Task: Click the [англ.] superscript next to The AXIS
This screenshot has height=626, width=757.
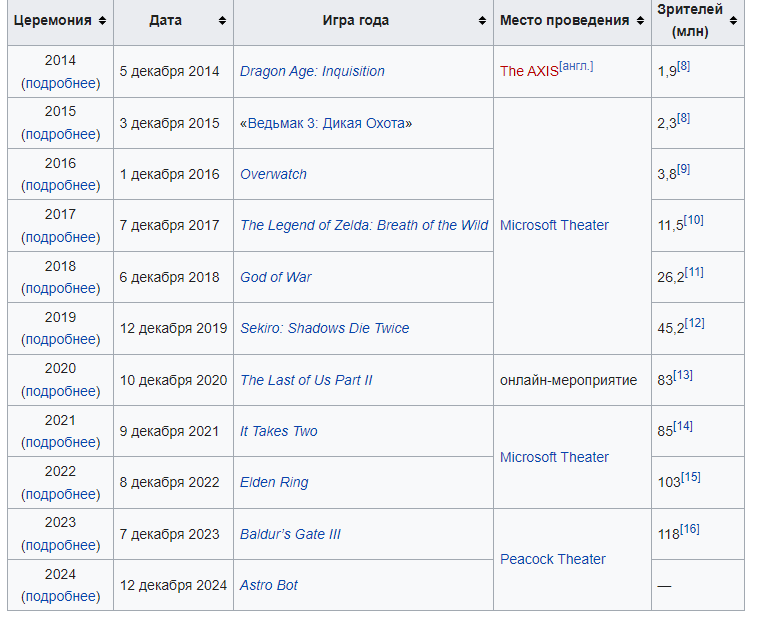Action: point(576,66)
